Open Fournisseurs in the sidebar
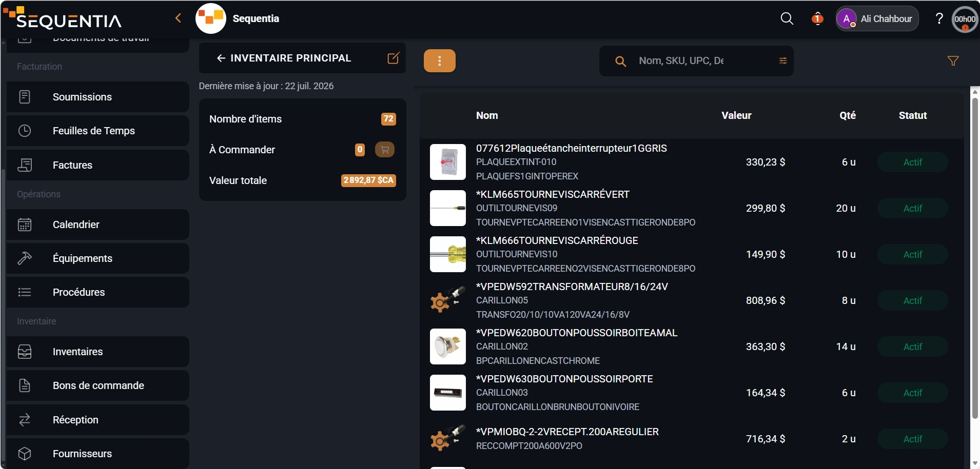 (x=97, y=454)
